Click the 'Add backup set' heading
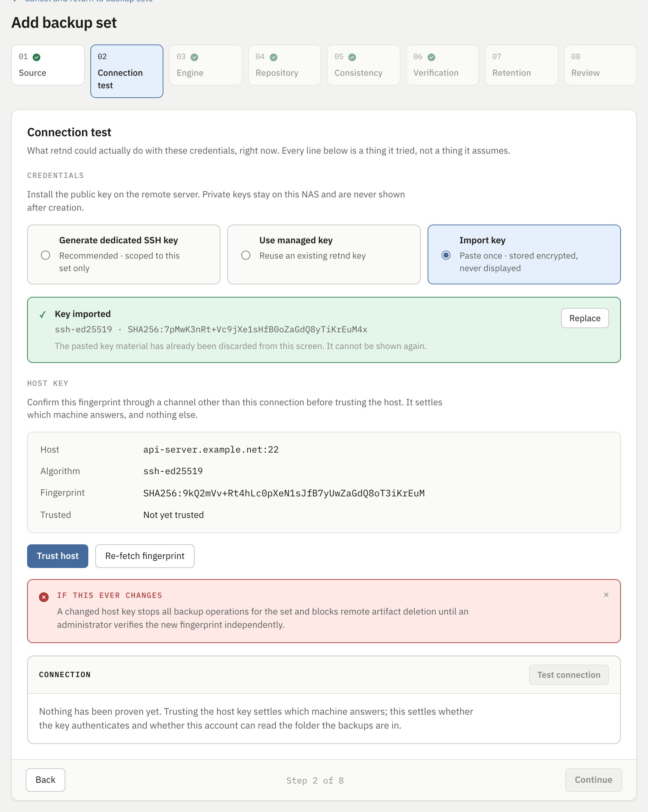The height and width of the screenshot is (812, 648). pos(64,23)
